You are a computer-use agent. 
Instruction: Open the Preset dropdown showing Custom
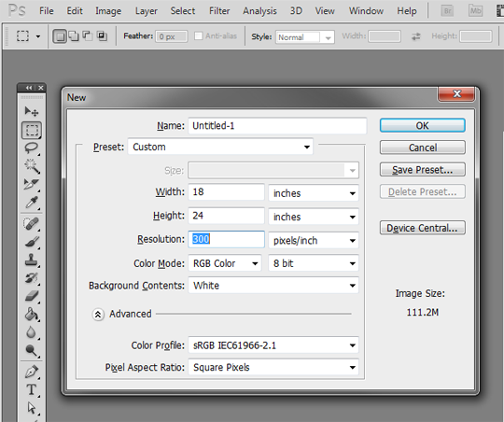coord(220,147)
